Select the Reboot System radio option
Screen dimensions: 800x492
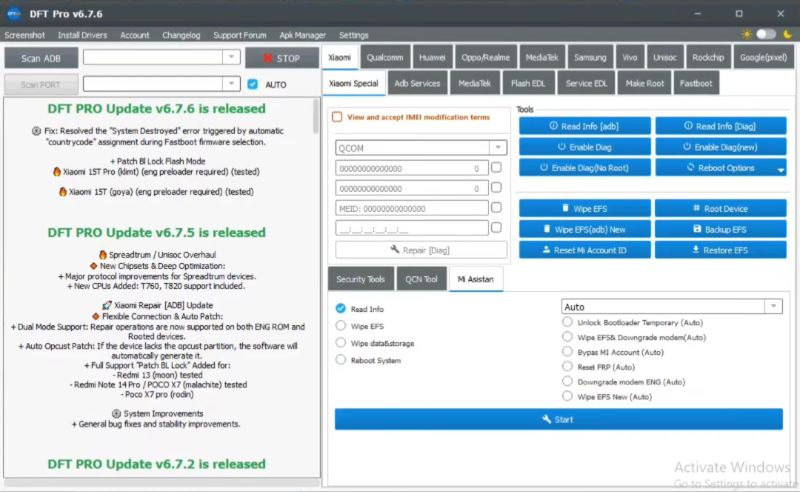pos(340,360)
